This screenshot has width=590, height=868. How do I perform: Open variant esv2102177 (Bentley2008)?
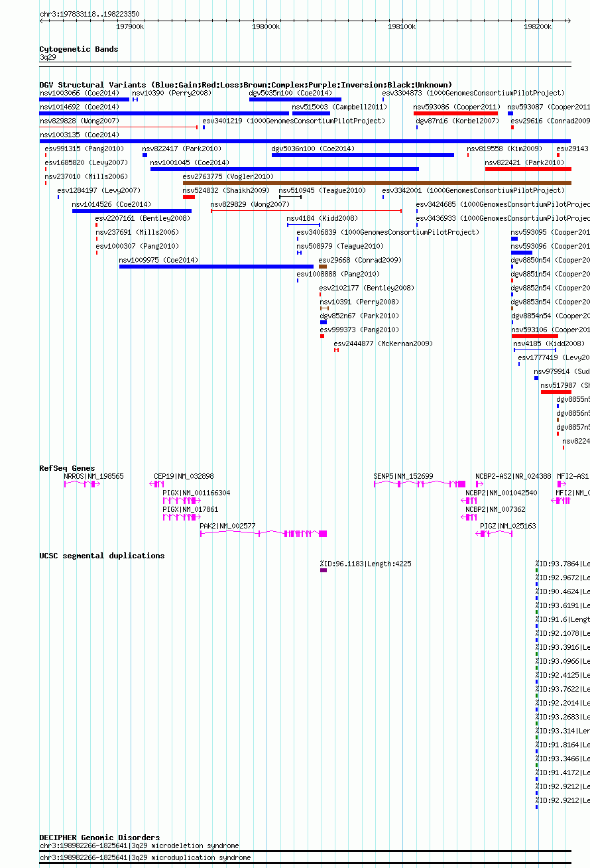(x=367, y=288)
